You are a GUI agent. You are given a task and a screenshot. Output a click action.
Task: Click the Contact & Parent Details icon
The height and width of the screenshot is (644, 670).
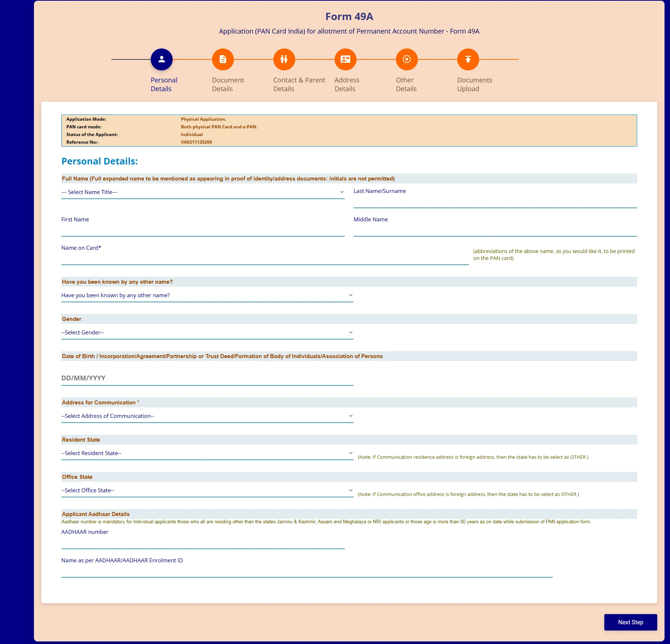click(284, 59)
